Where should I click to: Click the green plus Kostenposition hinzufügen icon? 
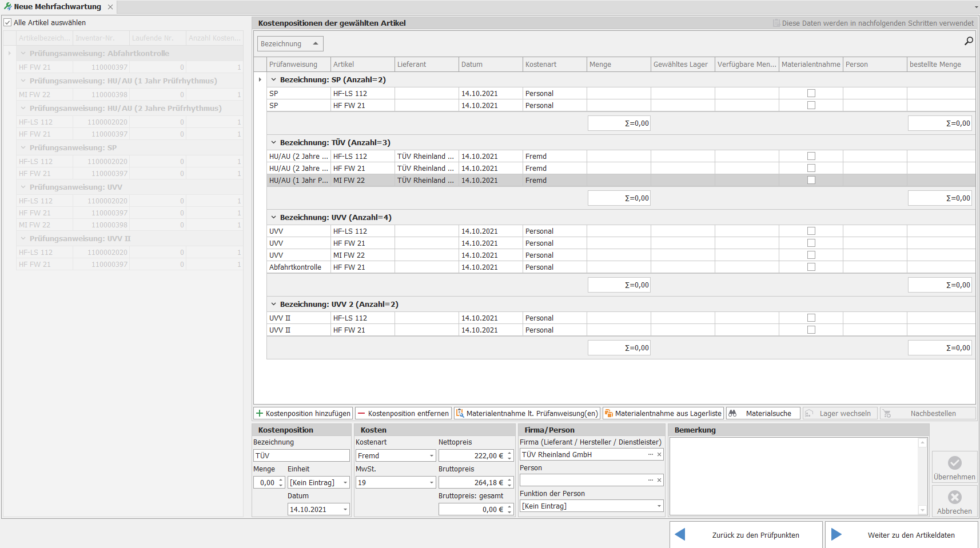click(x=260, y=413)
